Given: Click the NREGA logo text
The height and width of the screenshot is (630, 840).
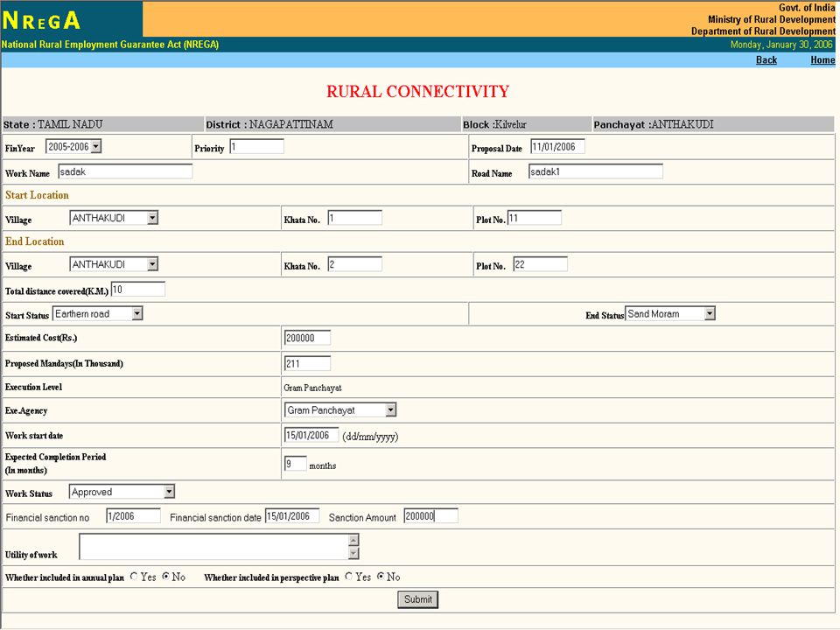Looking at the screenshot, I should click(41, 20).
